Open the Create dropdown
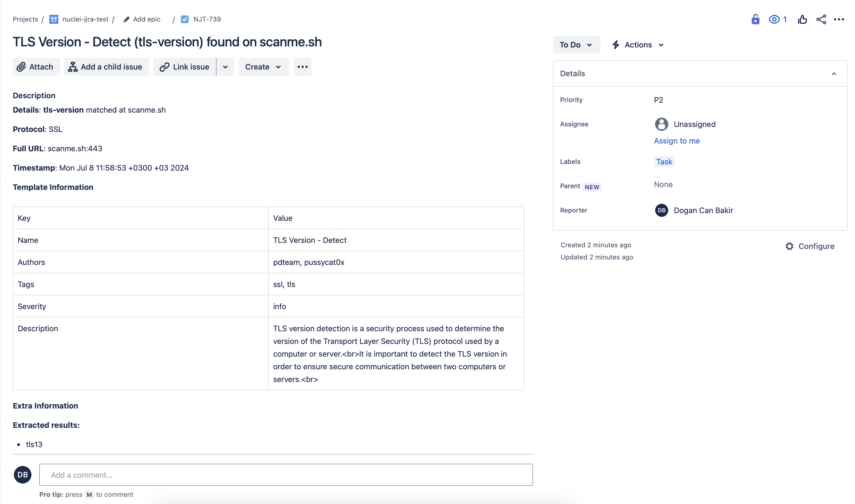 pyautogui.click(x=263, y=67)
